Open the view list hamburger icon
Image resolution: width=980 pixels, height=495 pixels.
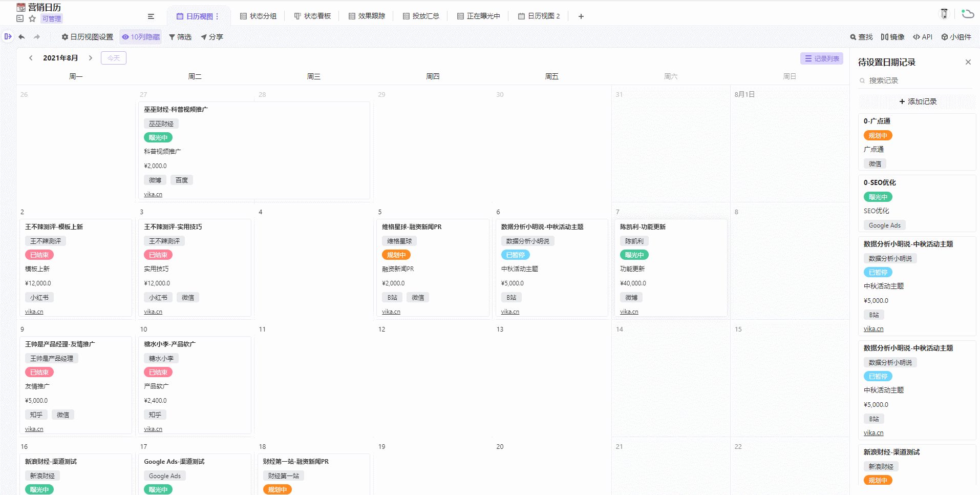(x=151, y=16)
